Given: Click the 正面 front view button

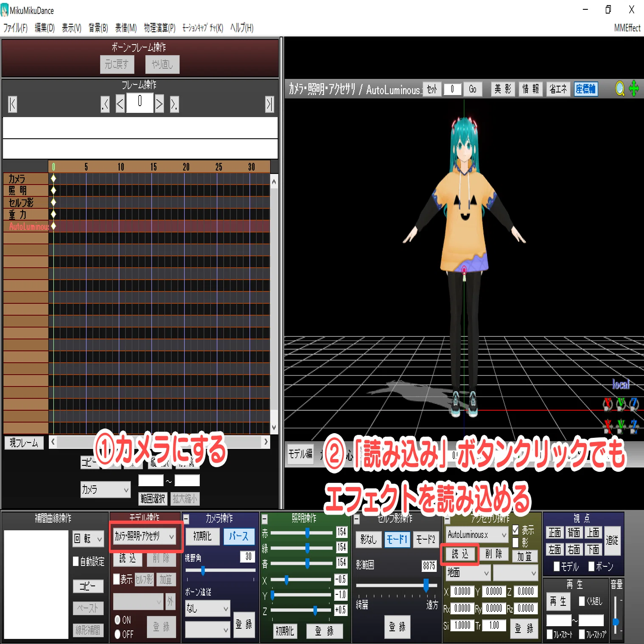Looking at the screenshot, I should click(555, 532).
